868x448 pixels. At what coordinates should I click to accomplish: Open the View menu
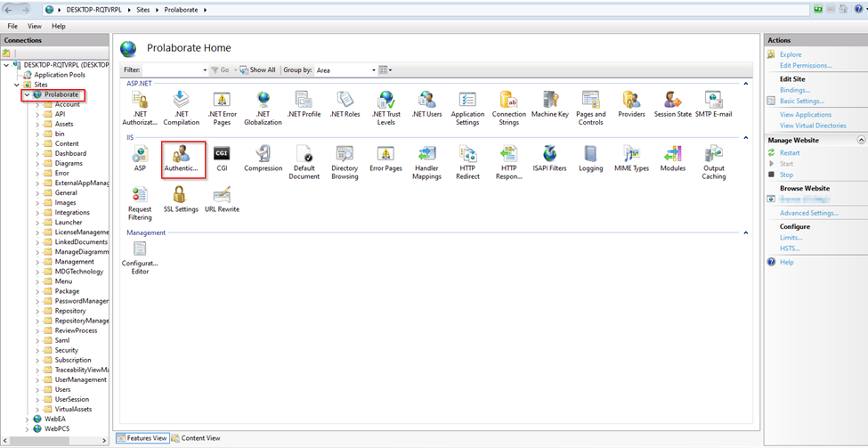click(x=35, y=26)
